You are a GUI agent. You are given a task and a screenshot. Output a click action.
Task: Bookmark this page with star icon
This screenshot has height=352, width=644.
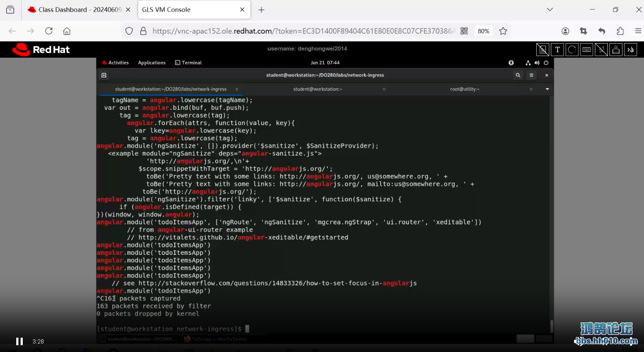pos(503,31)
